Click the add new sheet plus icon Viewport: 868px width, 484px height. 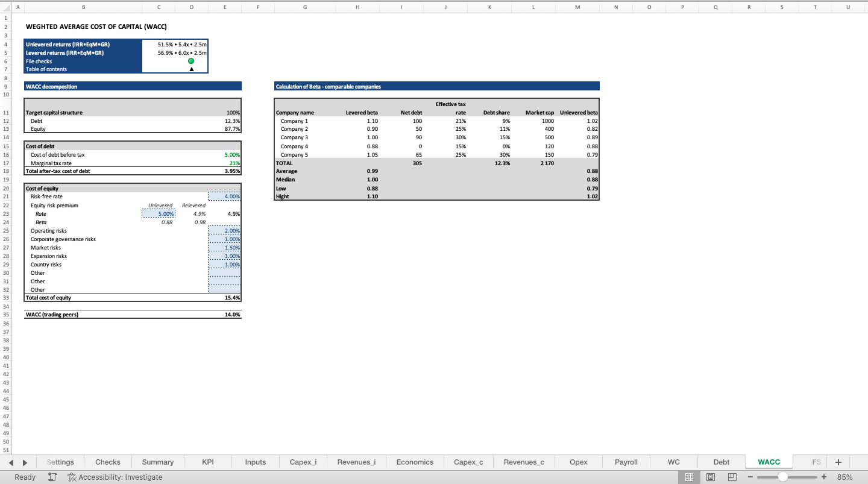(x=838, y=462)
